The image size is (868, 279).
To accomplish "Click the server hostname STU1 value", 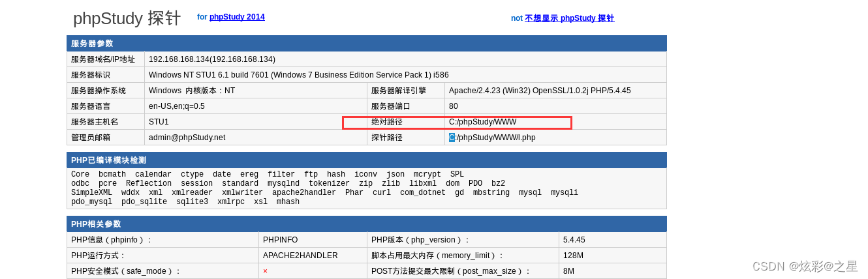I will pyautogui.click(x=159, y=122).
